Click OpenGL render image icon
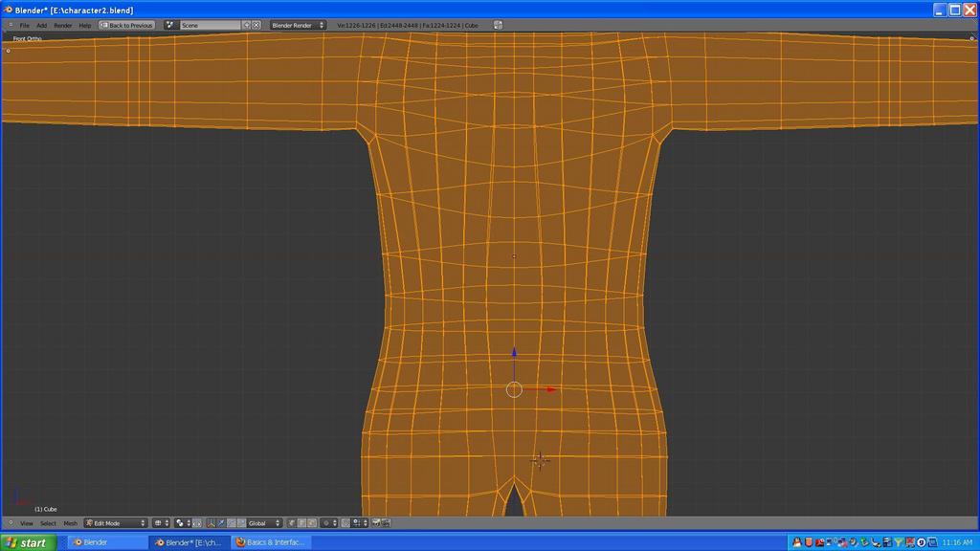Image resolution: width=980 pixels, height=551 pixels. [x=376, y=523]
